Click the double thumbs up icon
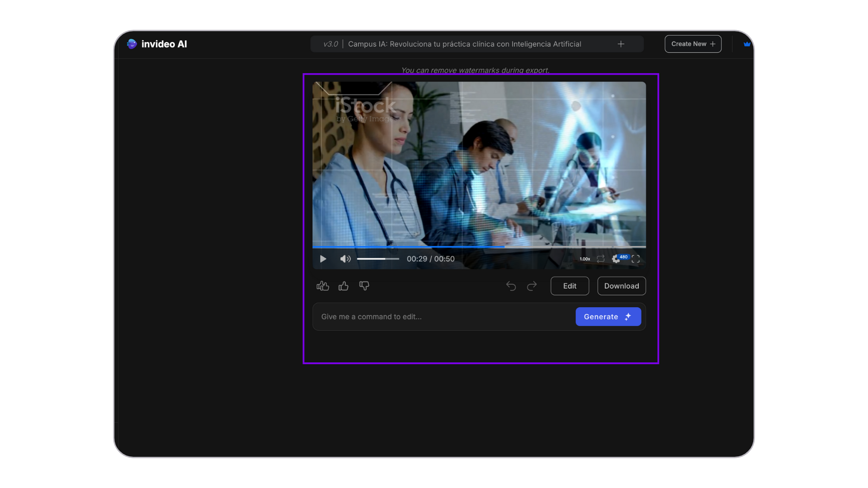The image size is (868, 488). coord(323,286)
